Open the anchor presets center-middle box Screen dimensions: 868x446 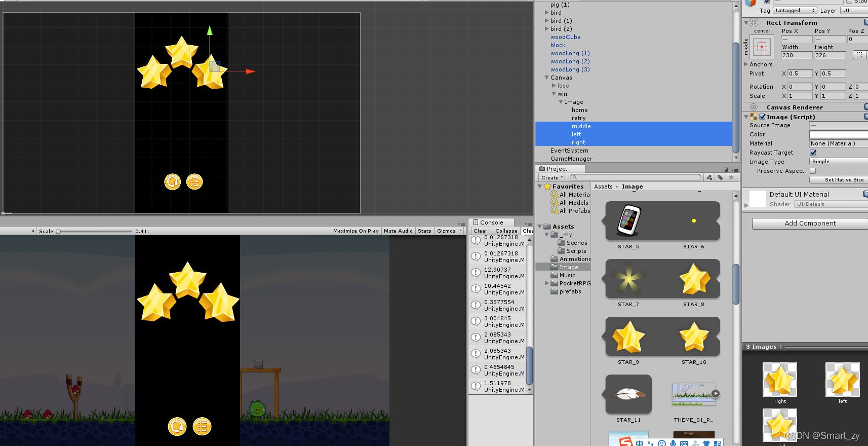(x=762, y=47)
